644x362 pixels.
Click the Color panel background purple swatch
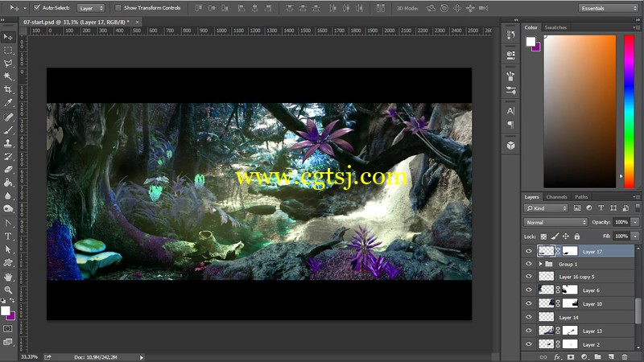tap(536, 48)
